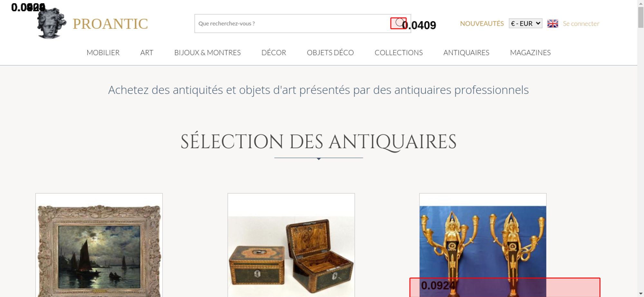Open the COLLECTIONS menu
644x297 pixels.
pyautogui.click(x=399, y=52)
